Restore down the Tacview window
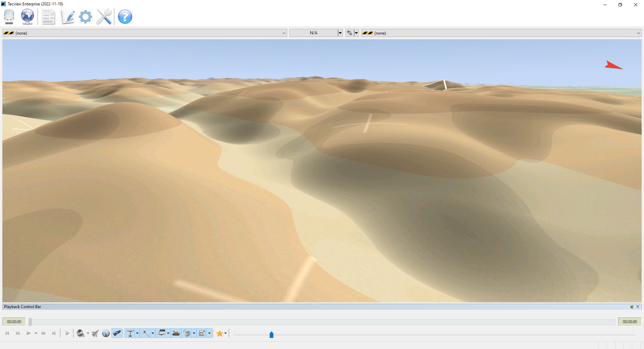The image size is (644, 349). click(620, 5)
